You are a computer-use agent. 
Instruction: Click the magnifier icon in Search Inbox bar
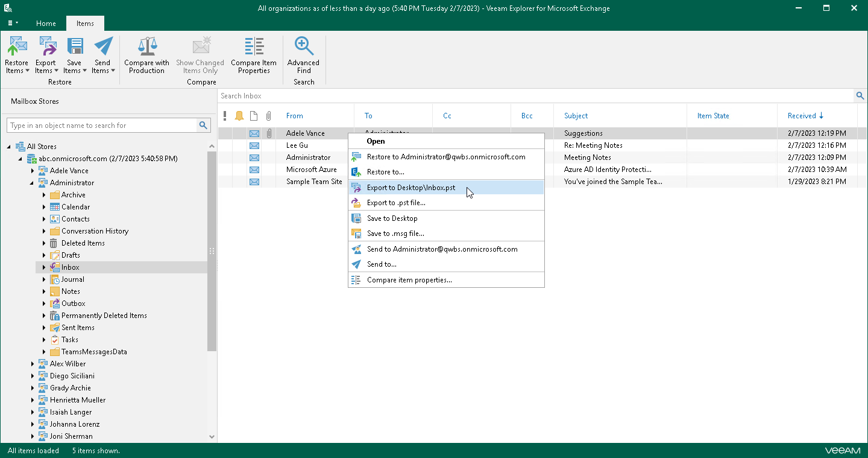(x=860, y=95)
